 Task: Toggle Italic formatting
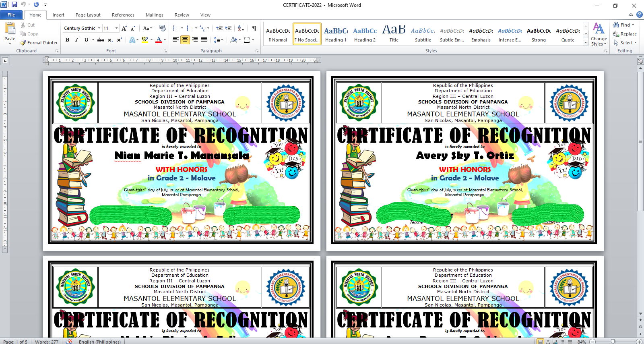(76, 40)
